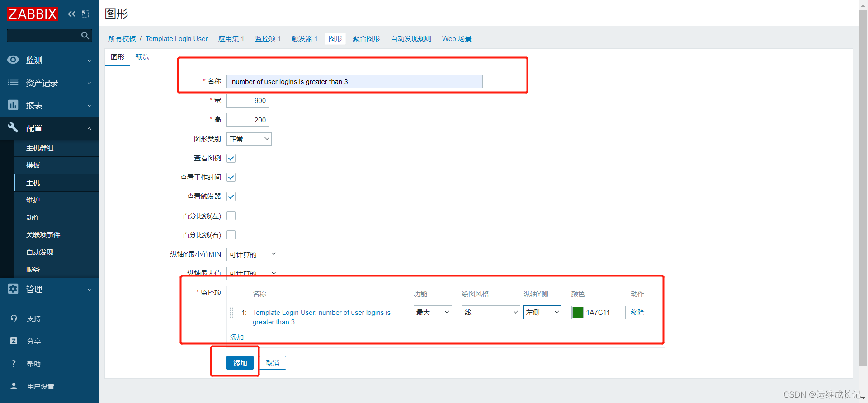Image resolution: width=868 pixels, height=403 pixels.
Task: Click the 名称 name input field
Action: 354,81
